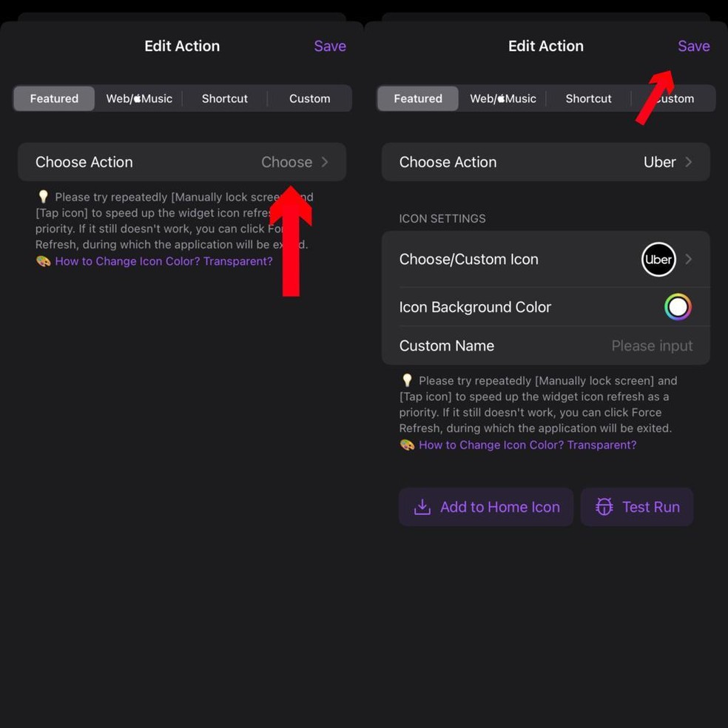Click the download icon on Add to Home Icon

pyautogui.click(x=422, y=507)
